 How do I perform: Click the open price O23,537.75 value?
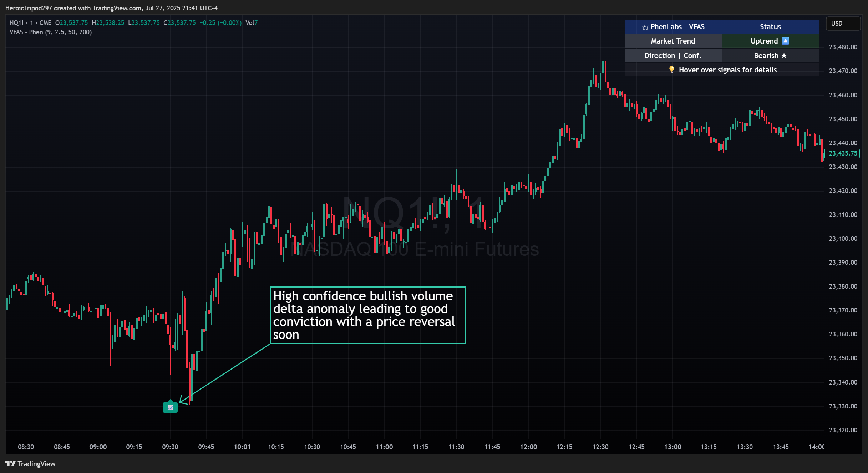(71, 23)
